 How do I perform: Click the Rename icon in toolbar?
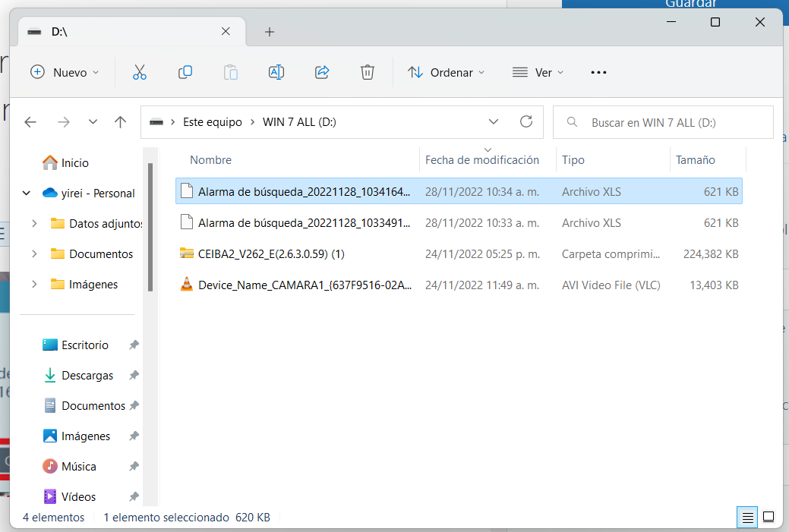[x=276, y=72]
